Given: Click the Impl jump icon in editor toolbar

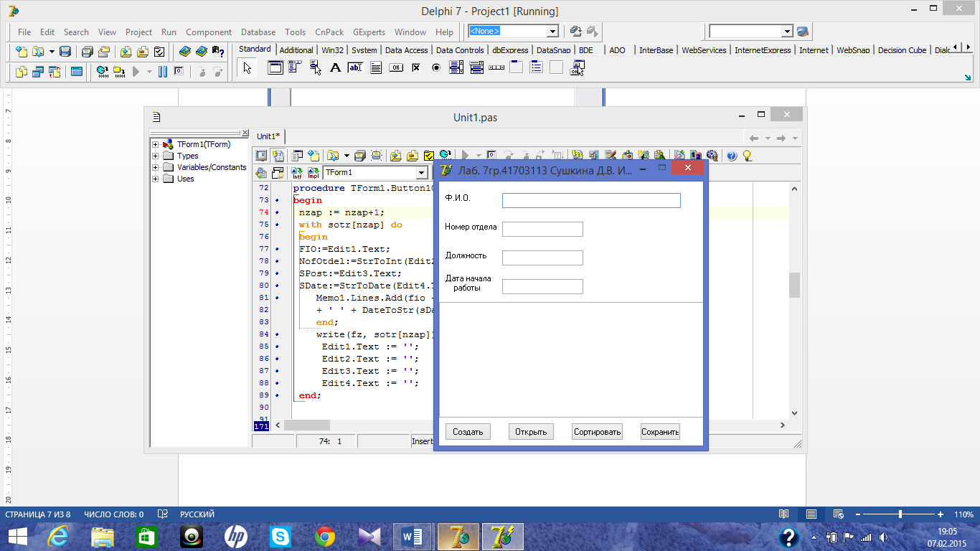Looking at the screenshot, I should coord(313,173).
